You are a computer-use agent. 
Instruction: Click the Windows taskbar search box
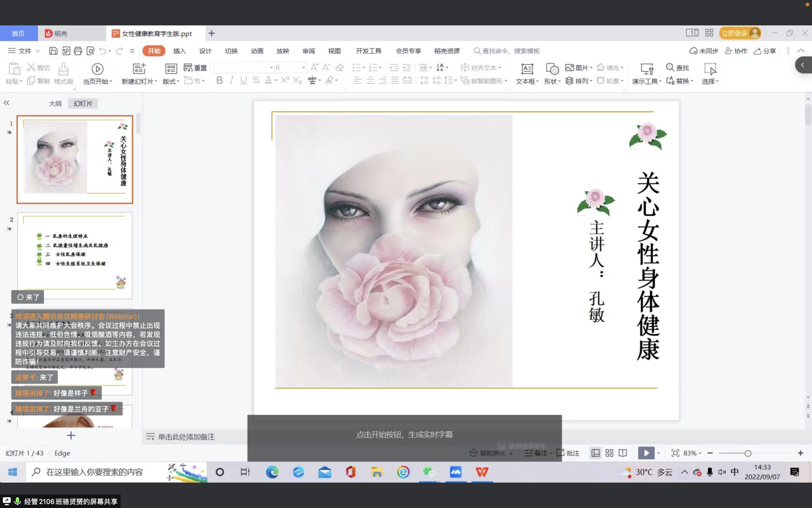[x=117, y=472]
